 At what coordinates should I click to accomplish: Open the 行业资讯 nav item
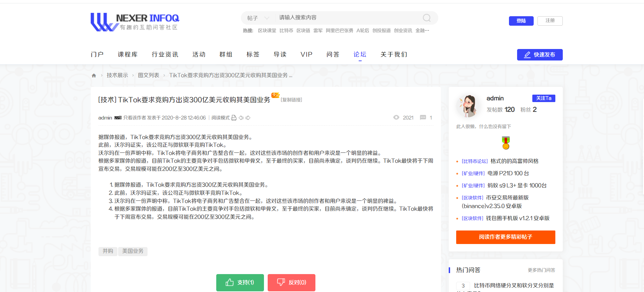pos(165,54)
